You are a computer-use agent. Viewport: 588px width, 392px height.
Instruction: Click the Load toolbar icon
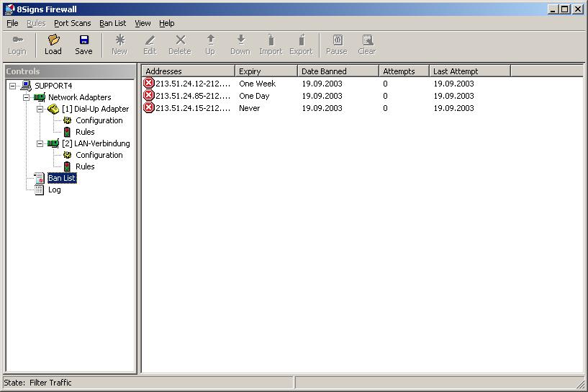coord(53,40)
